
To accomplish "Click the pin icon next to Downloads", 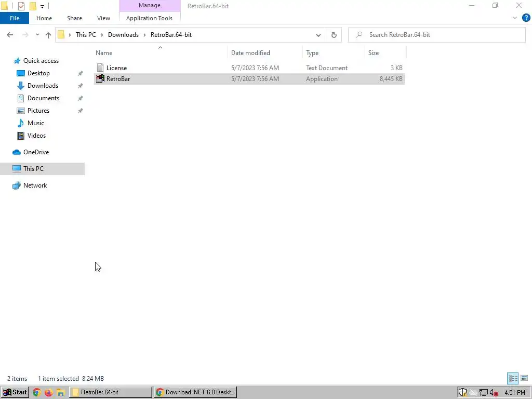I will [x=80, y=86].
